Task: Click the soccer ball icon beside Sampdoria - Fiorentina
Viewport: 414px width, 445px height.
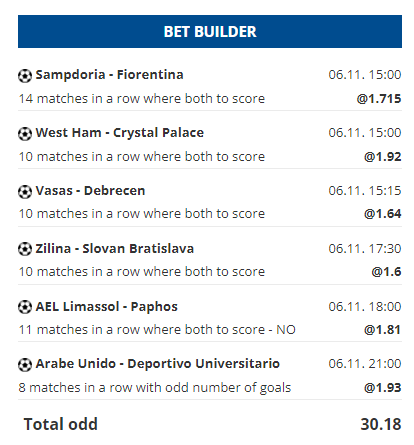Action: pyautogui.click(x=25, y=76)
